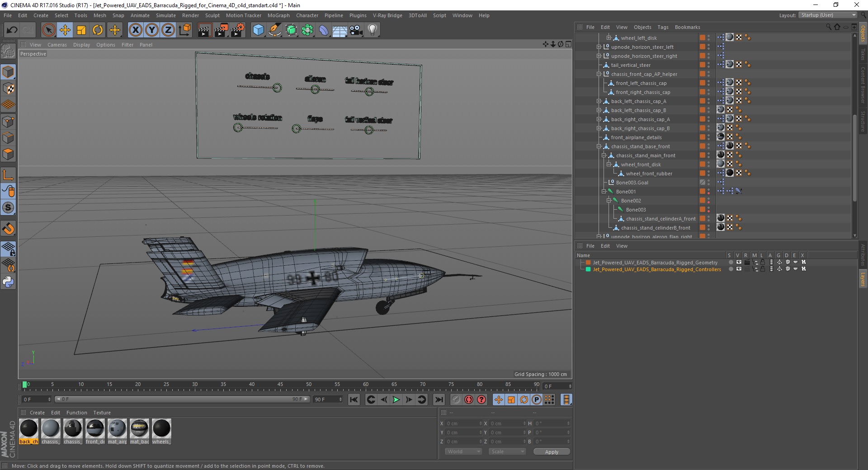Screen dimensions: 868x470
Task: Click the coordinate system icon
Action: click(184, 30)
